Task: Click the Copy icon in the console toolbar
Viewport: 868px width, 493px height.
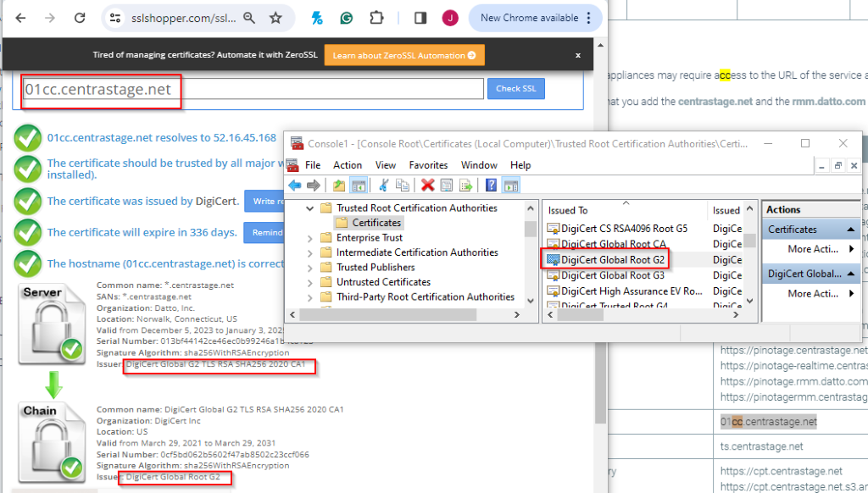Action: [x=404, y=185]
